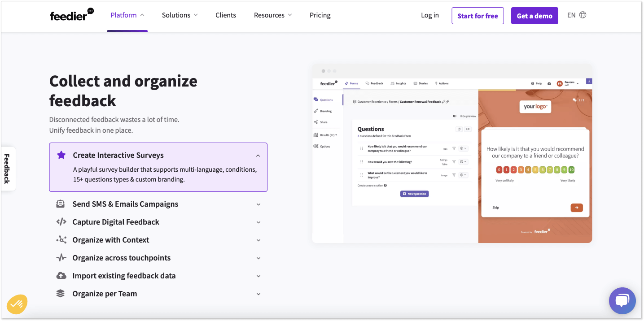Collapse the Create Interactive Surveys chevron
This screenshot has width=644, height=321.
[258, 156]
